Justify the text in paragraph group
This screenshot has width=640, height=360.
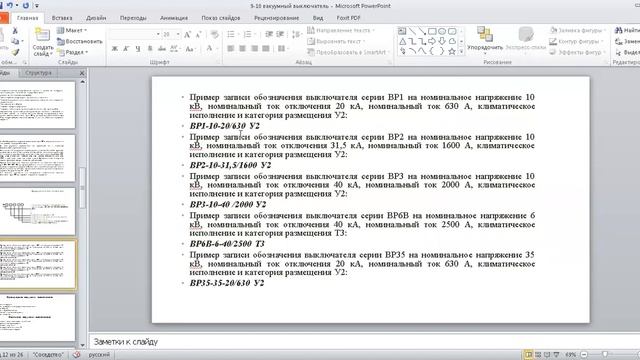pos(266,49)
